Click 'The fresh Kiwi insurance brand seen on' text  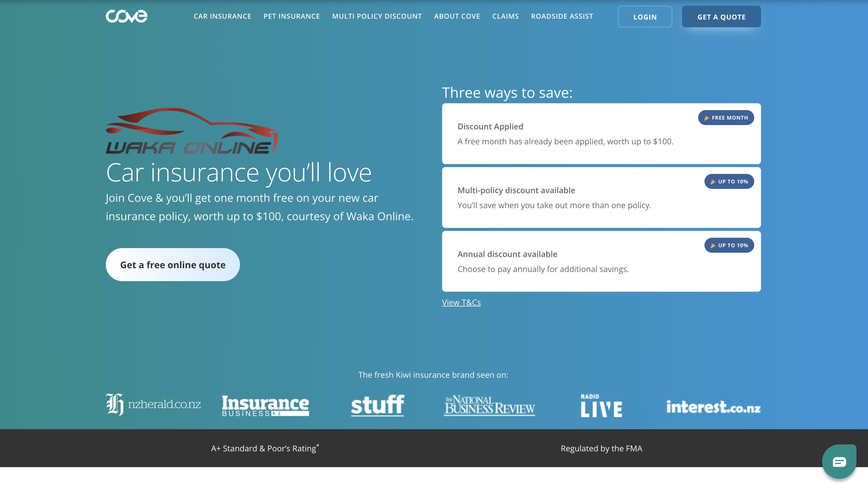click(x=433, y=375)
